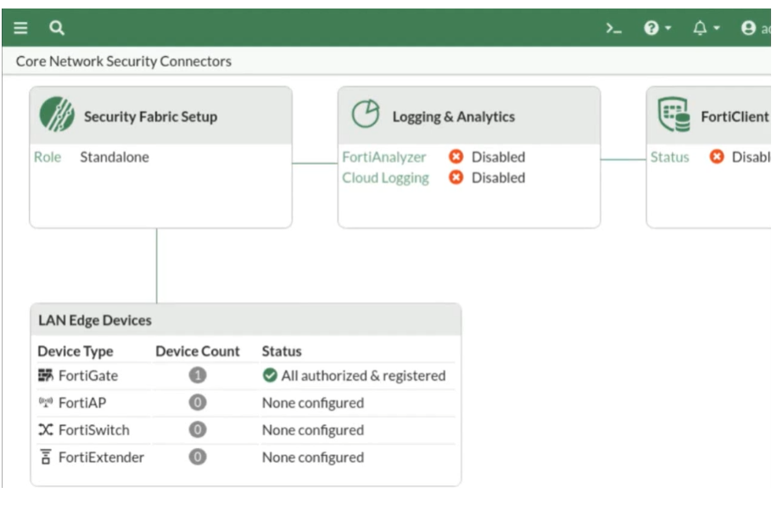Image resolution: width=777 pixels, height=532 pixels.
Task: Click the search magnifier icon
Action: (57, 28)
